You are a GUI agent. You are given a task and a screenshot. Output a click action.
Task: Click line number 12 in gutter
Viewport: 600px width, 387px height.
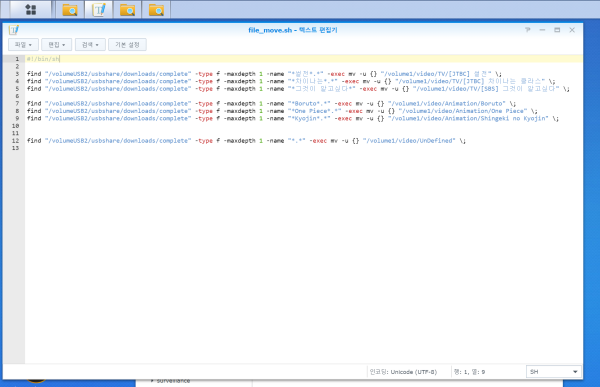click(15, 141)
